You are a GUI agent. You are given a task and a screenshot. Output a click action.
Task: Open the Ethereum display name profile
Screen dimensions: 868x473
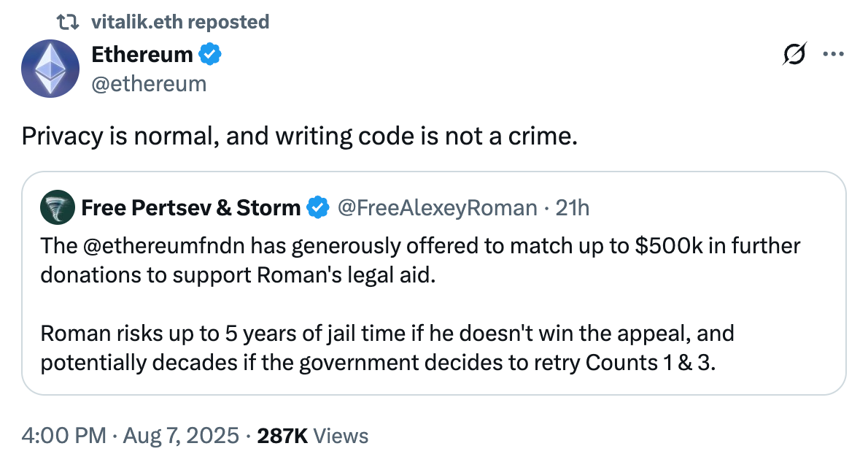pyautogui.click(x=142, y=55)
